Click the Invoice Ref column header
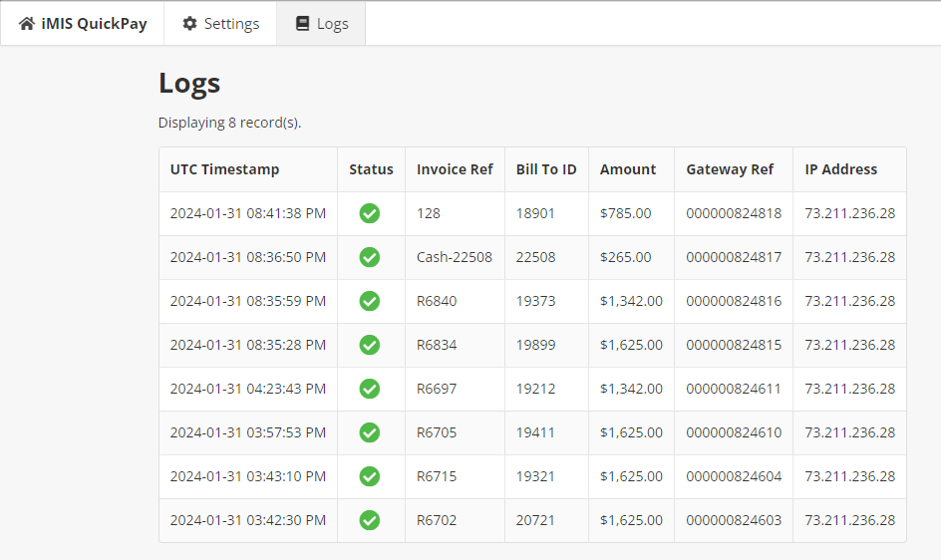This screenshot has height=560, width=941. point(455,169)
